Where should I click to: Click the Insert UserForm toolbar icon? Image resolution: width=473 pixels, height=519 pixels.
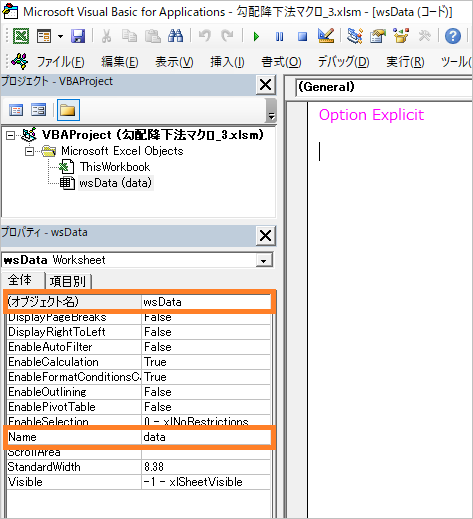tap(44, 36)
